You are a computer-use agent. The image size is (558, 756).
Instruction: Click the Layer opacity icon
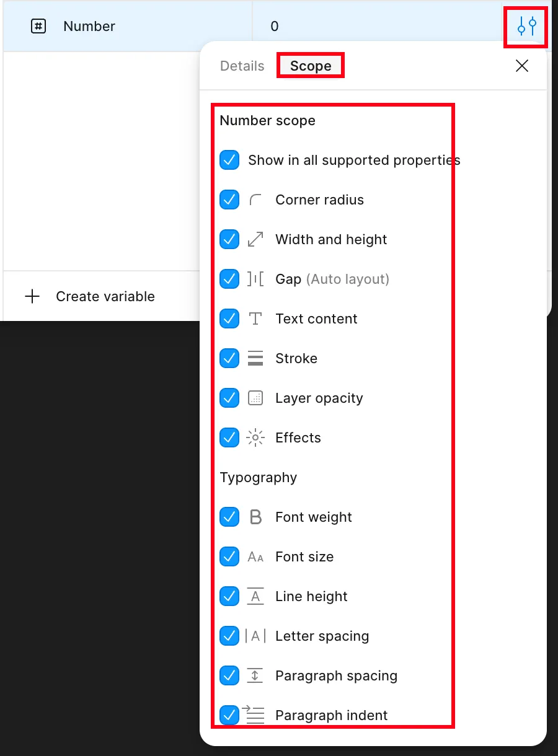pyautogui.click(x=255, y=398)
